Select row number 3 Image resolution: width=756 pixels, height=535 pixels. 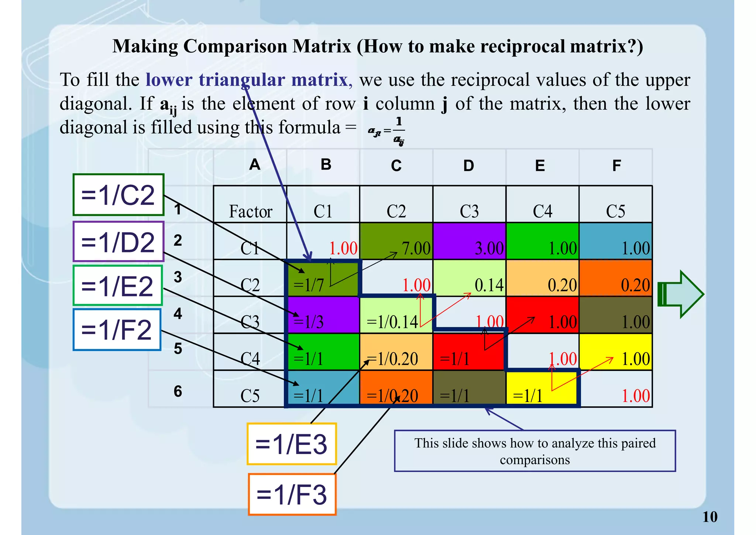(178, 277)
